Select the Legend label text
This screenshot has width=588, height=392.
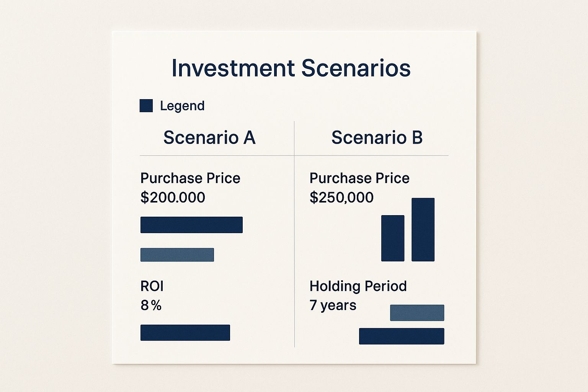point(182,106)
